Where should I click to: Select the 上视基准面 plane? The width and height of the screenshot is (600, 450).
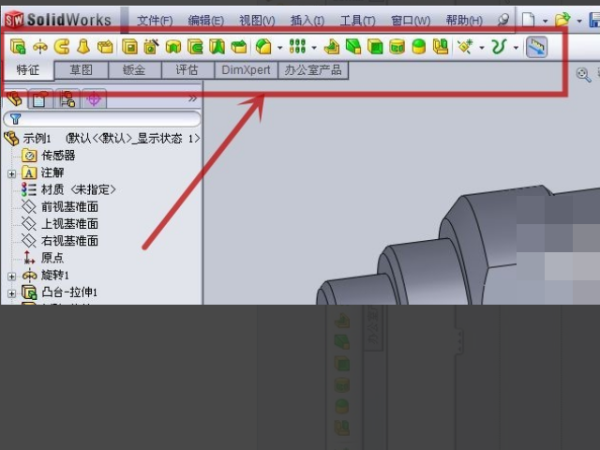60,224
